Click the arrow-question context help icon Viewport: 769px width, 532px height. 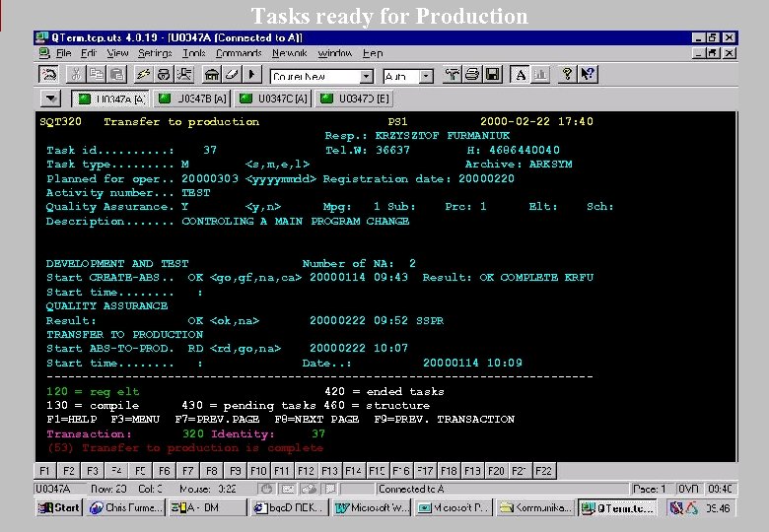coord(588,75)
